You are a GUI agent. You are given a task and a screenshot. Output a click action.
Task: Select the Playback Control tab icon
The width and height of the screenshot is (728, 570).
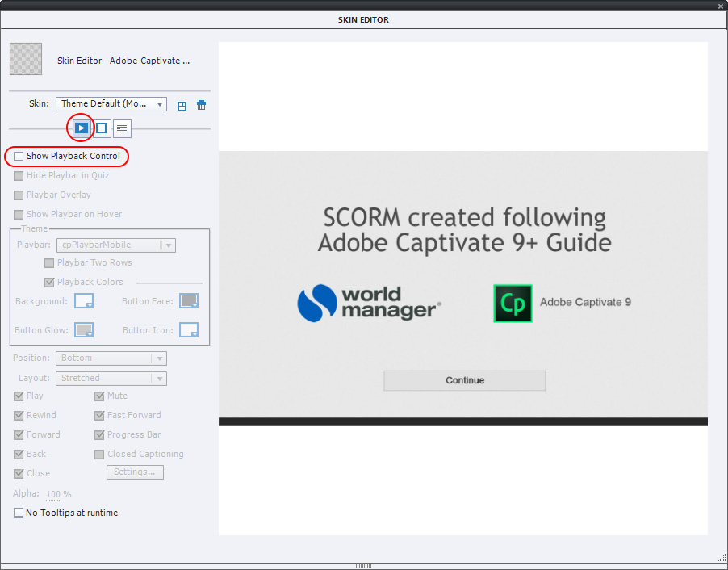pyautogui.click(x=82, y=128)
